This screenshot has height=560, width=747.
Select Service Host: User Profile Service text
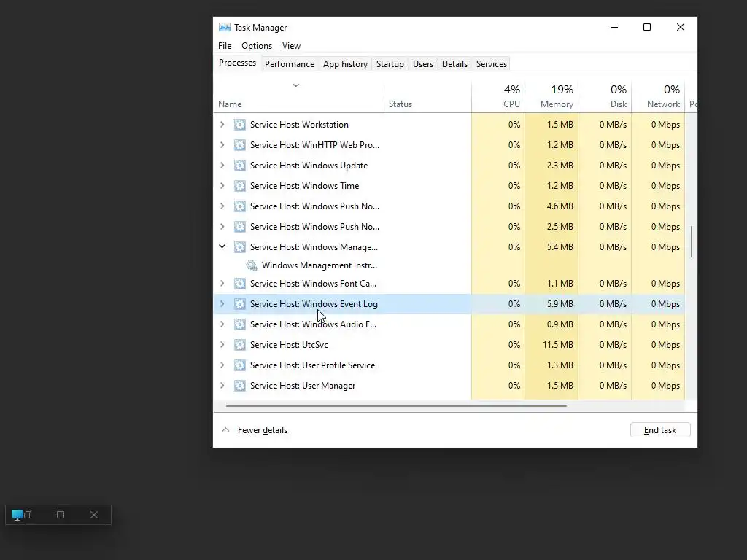(x=312, y=365)
